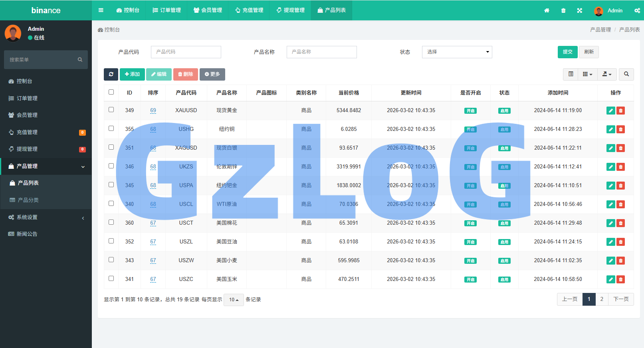
Task: Click the 刷新 reset button
Action: (589, 52)
